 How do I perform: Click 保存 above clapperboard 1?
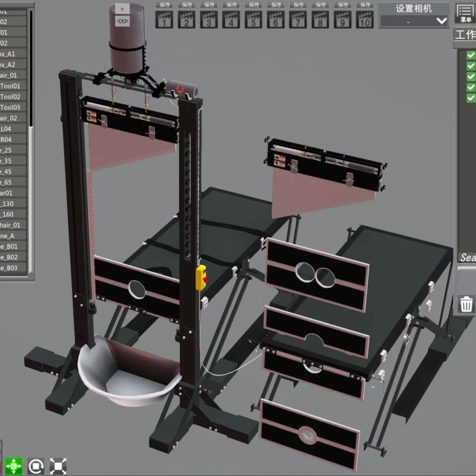tap(164, 5)
